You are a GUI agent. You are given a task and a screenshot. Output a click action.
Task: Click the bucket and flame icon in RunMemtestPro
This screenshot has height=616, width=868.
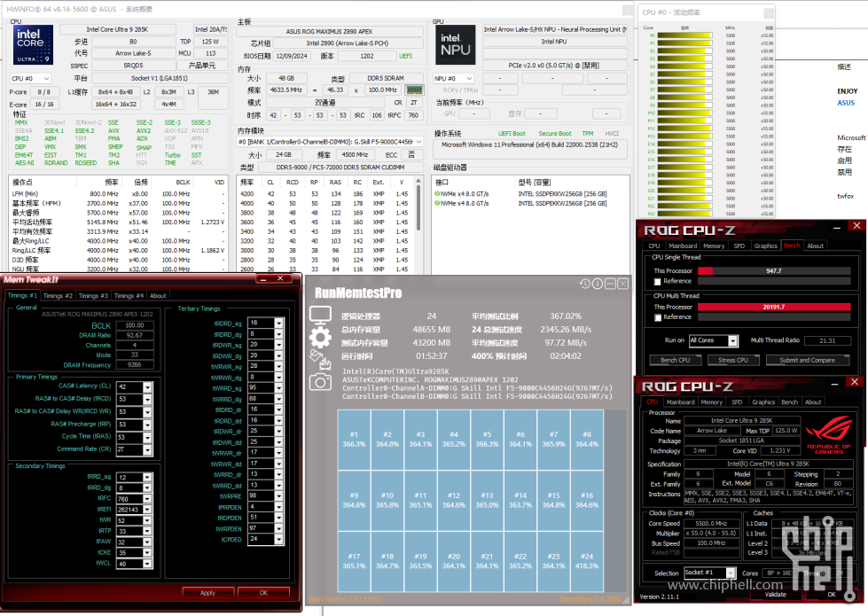click(321, 359)
